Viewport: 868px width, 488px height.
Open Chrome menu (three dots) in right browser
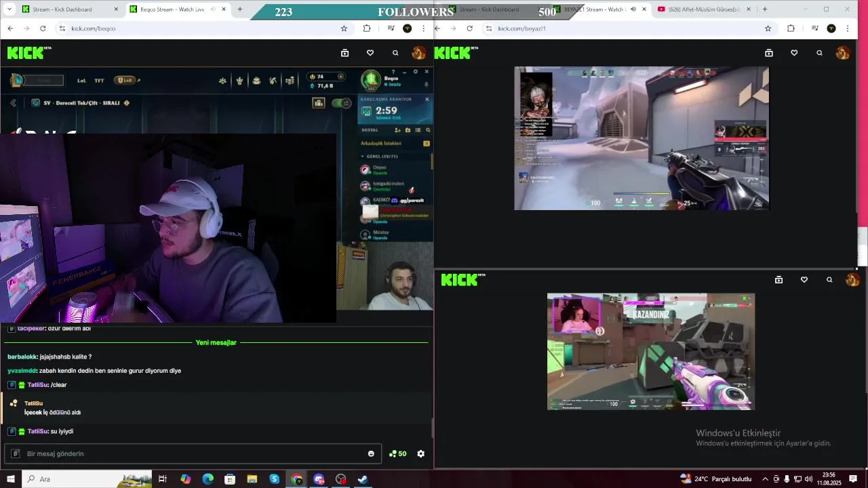[x=848, y=28]
